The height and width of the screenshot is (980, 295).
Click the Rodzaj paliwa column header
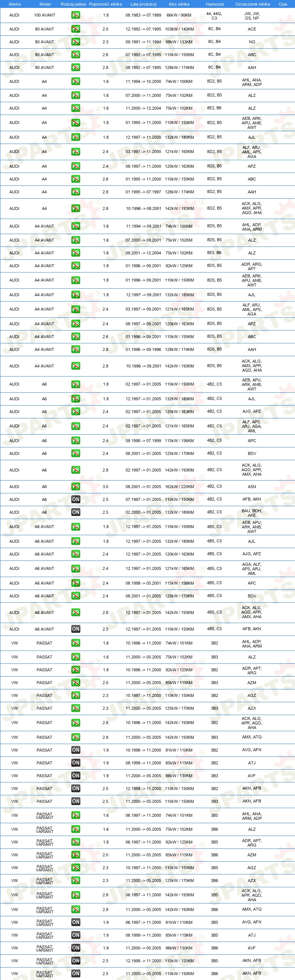73,4
